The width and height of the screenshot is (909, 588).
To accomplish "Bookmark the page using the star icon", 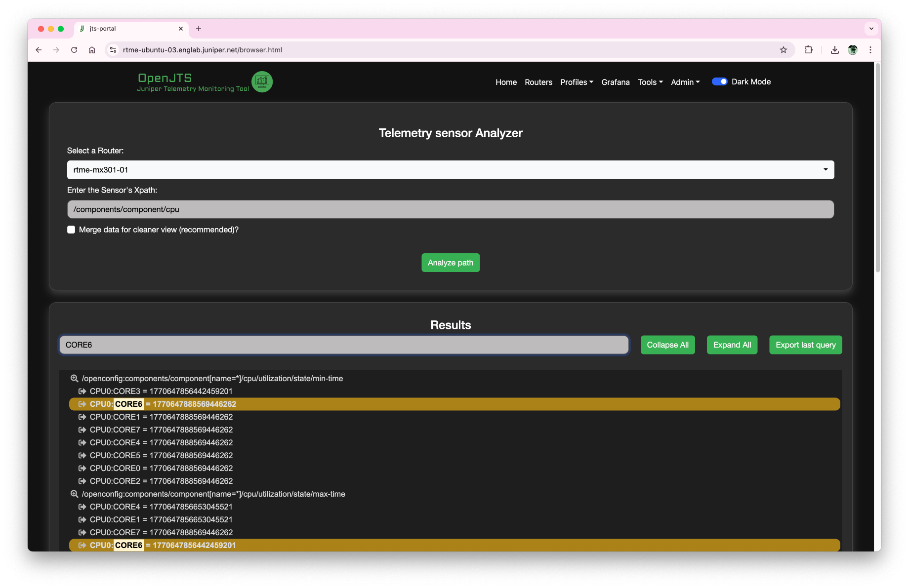I will tap(784, 50).
